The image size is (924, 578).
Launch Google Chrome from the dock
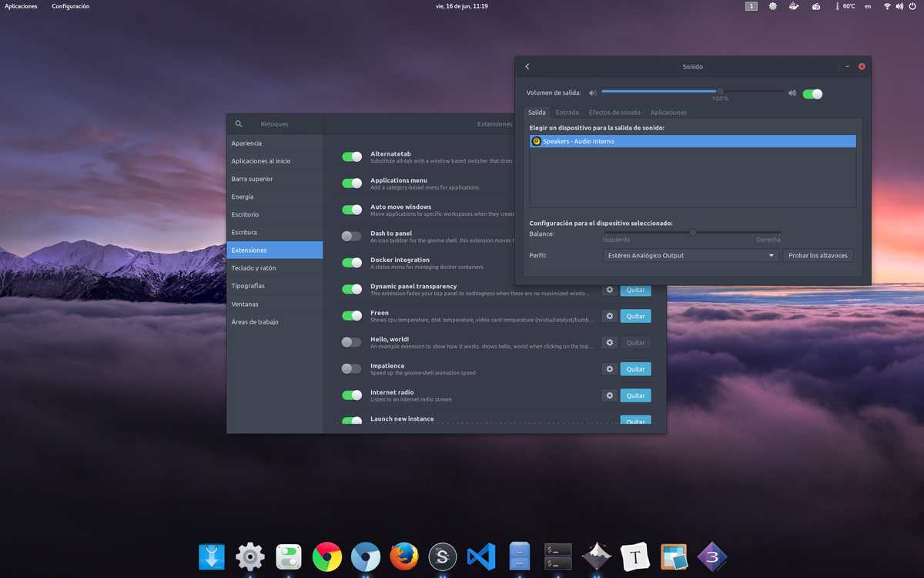click(326, 556)
